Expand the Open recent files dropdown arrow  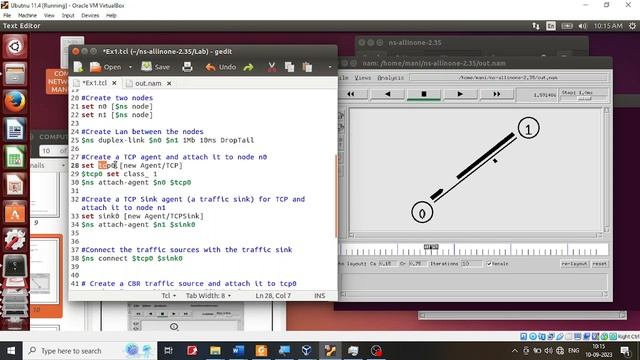[130, 67]
